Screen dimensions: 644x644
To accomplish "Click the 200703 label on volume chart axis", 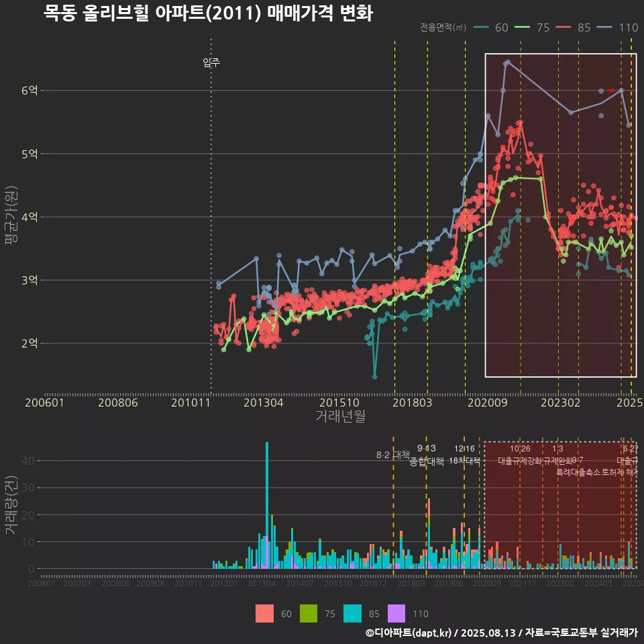I will (x=76, y=583).
